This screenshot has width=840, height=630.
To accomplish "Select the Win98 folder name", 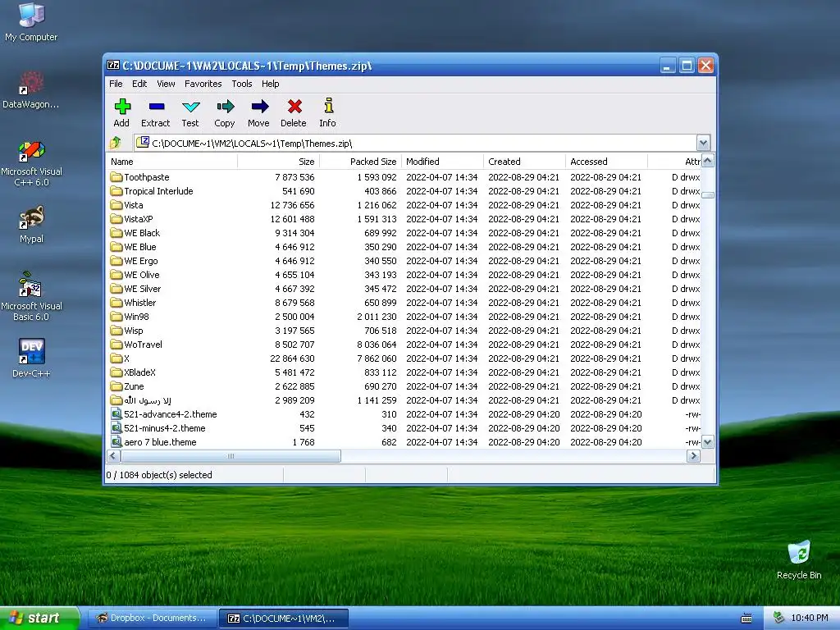I will 137,317.
